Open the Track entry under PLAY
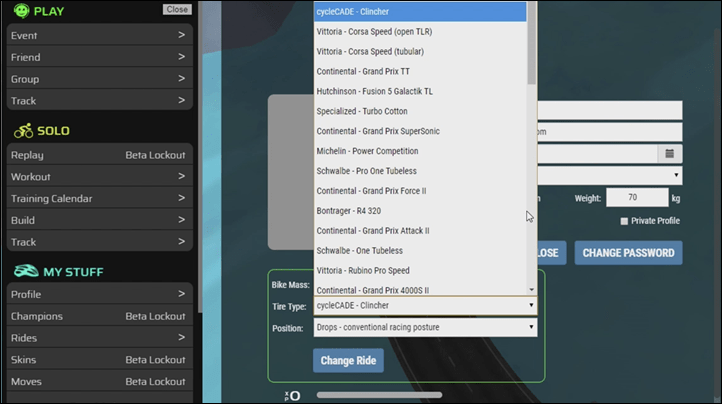Screen dimensions: 722x404 click(99, 100)
